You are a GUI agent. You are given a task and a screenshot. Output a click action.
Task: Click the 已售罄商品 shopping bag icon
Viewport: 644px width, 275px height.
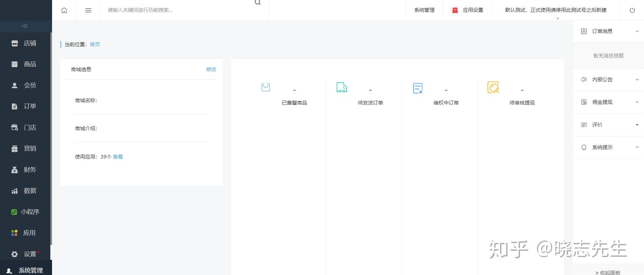(x=266, y=87)
